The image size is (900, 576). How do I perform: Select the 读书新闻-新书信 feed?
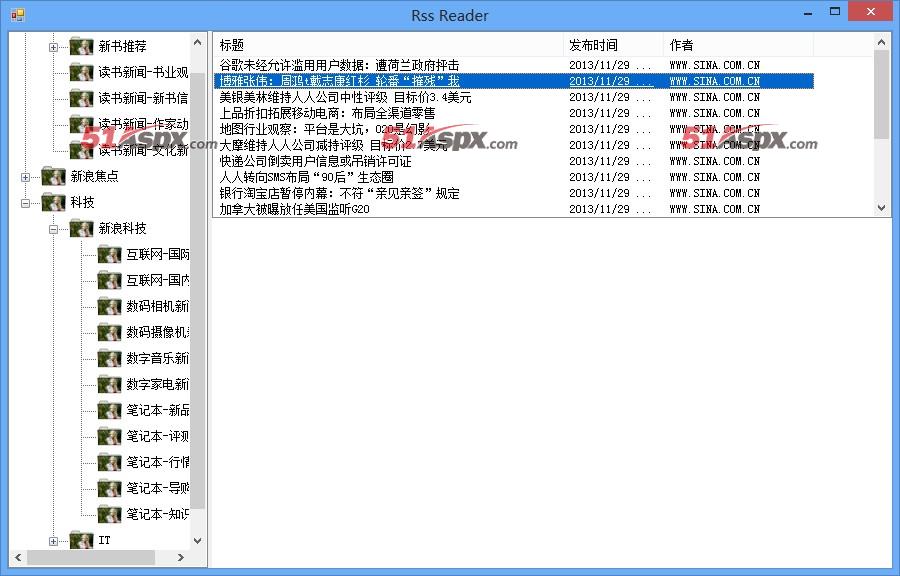(x=143, y=98)
